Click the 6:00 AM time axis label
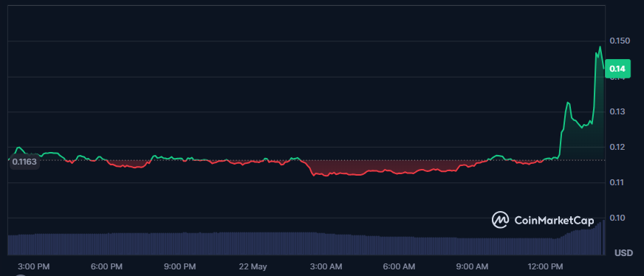The height and width of the screenshot is (276, 644). [x=400, y=266]
